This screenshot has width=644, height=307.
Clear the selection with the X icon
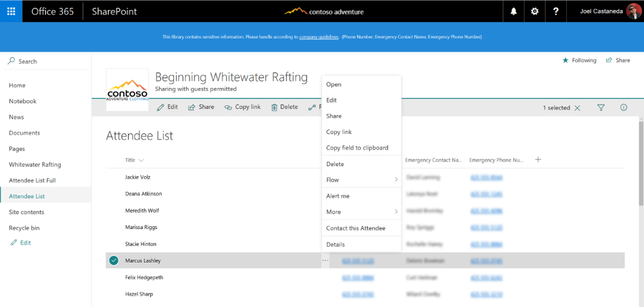(x=577, y=107)
